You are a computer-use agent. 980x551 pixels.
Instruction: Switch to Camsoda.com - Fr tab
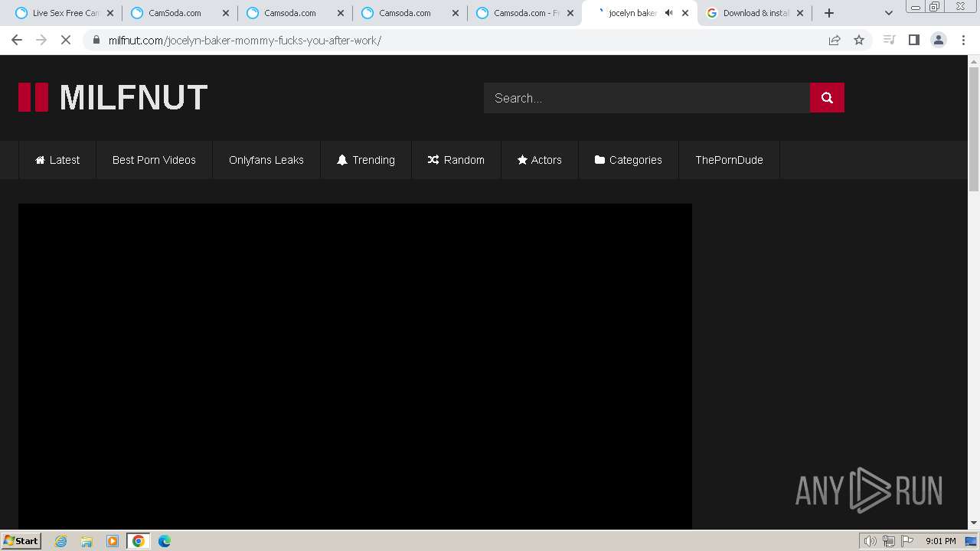pyautogui.click(x=524, y=13)
